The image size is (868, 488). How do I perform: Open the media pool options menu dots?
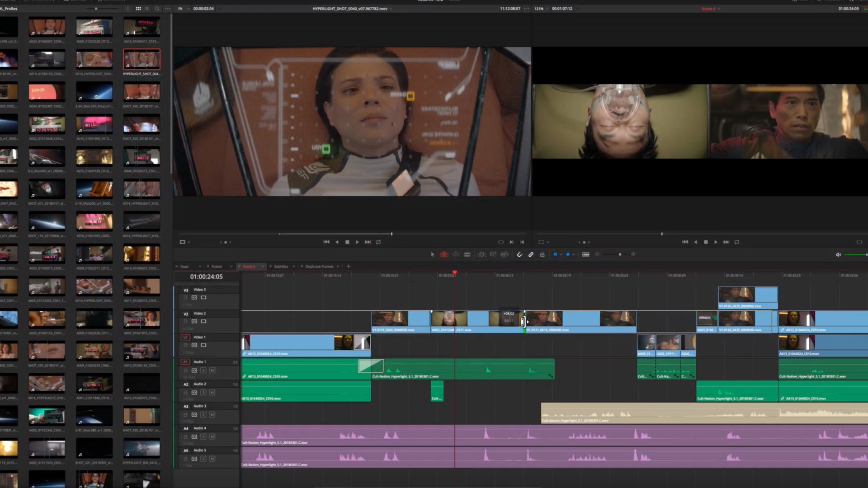[168, 9]
